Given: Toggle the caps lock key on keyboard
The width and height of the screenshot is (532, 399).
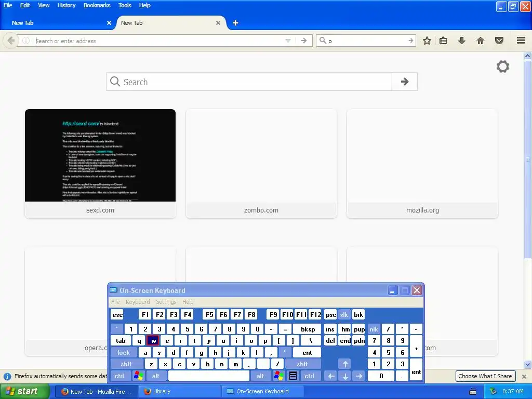Looking at the screenshot, I should [x=124, y=353].
